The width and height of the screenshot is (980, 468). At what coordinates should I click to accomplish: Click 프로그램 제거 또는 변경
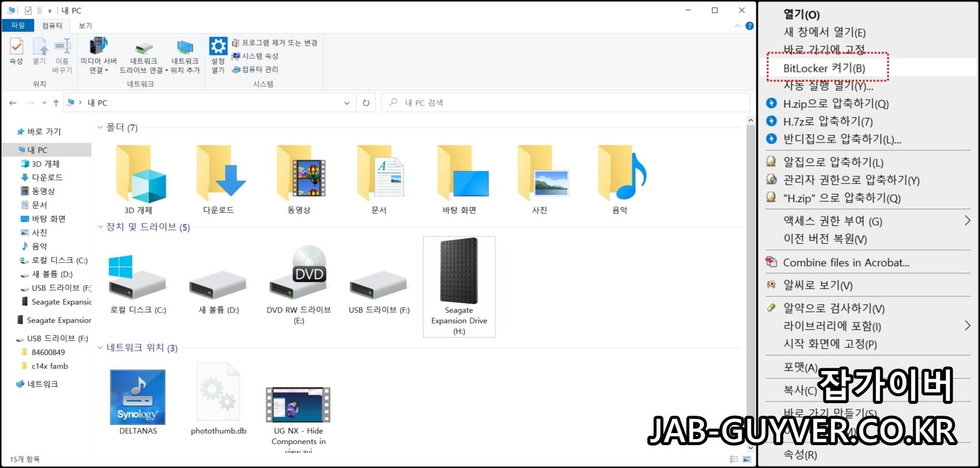click(x=274, y=42)
